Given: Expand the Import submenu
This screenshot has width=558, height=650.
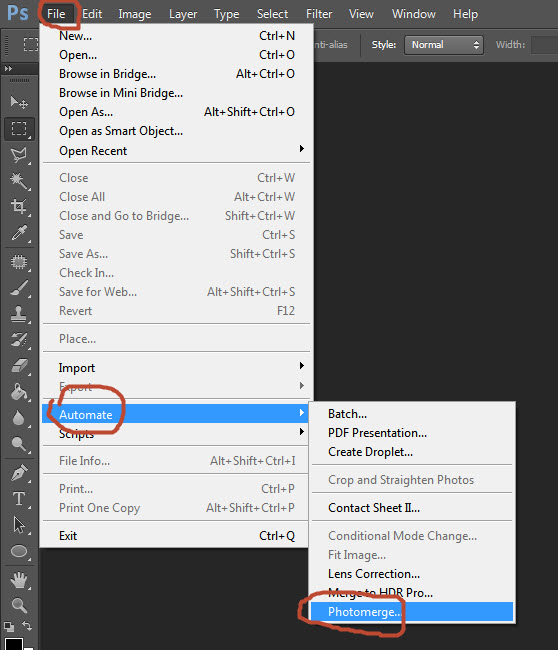Looking at the screenshot, I should tap(176, 367).
